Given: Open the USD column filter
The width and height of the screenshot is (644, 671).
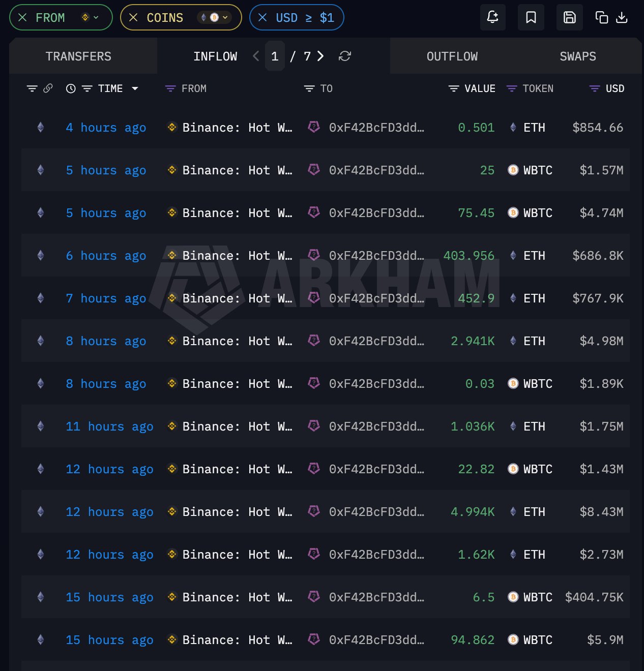Looking at the screenshot, I should [595, 88].
